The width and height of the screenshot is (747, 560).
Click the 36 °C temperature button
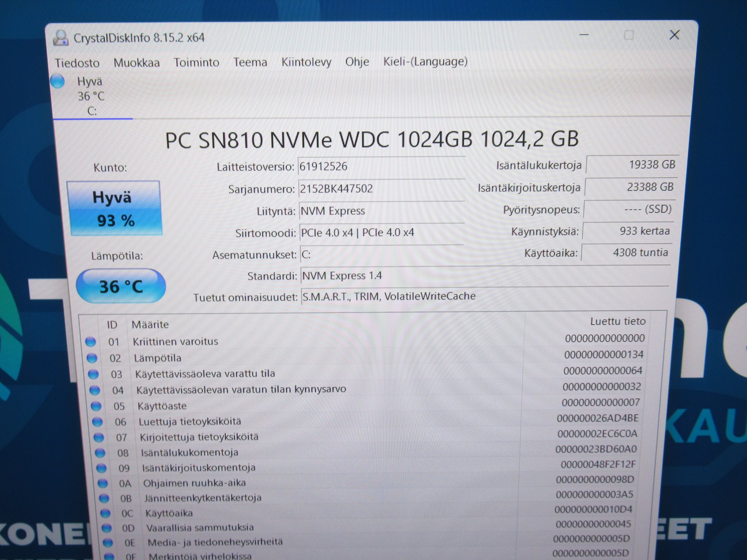click(121, 286)
